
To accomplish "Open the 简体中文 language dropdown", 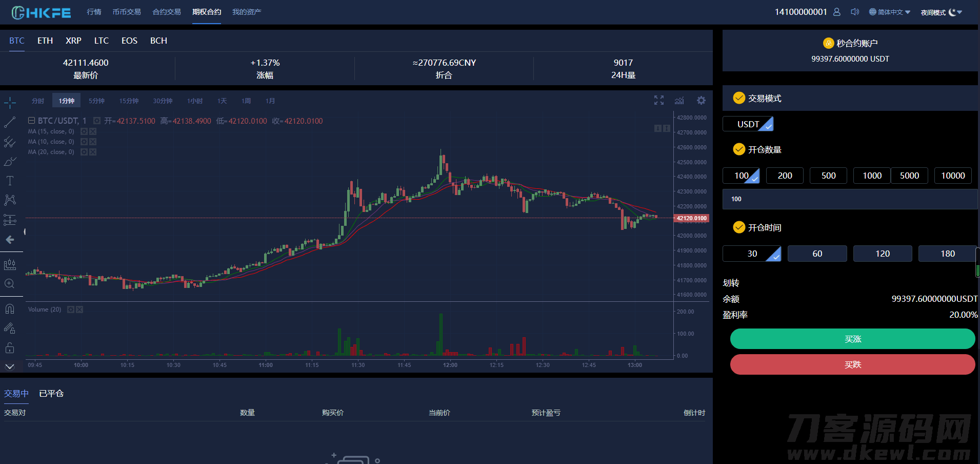I will pos(890,12).
